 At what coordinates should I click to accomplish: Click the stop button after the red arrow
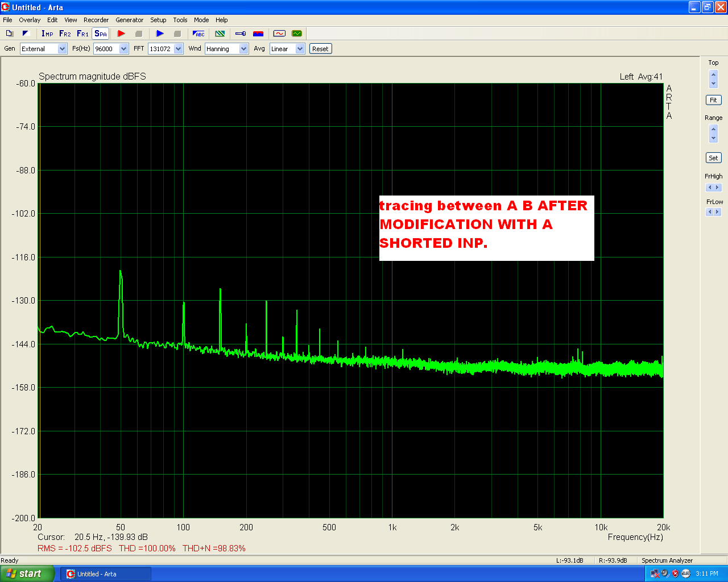[x=139, y=34]
